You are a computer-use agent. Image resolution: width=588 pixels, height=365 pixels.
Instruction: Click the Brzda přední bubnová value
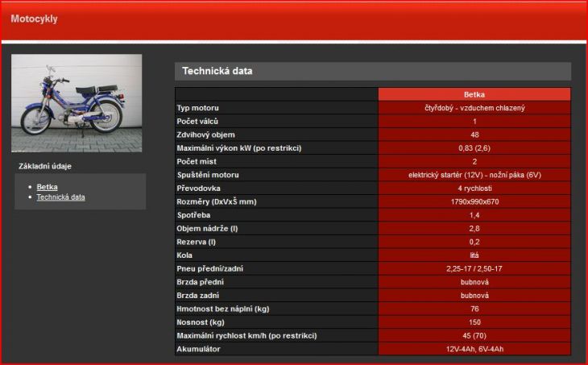[x=474, y=282]
